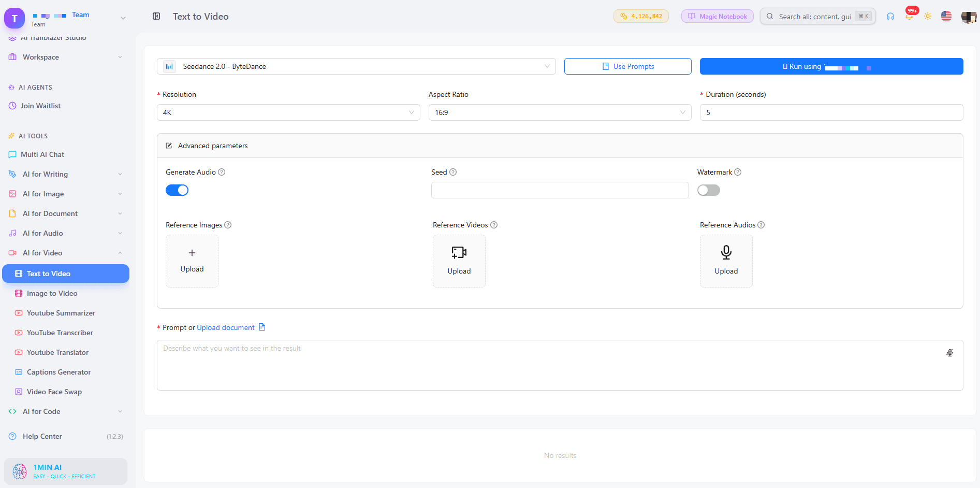Open the Aspect Ratio 16:9 dropdown
Viewport: 980px width, 488px height.
[x=560, y=112]
